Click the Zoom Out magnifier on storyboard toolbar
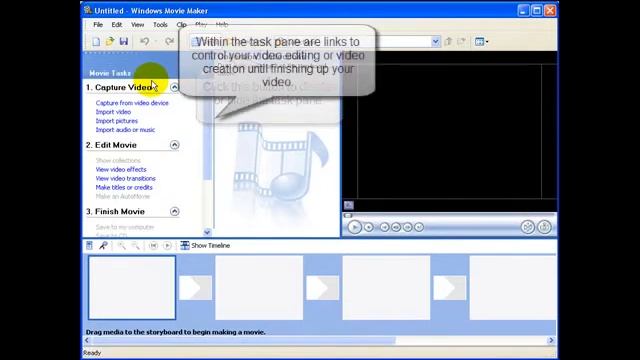 pyautogui.click(x=135, y=245)
